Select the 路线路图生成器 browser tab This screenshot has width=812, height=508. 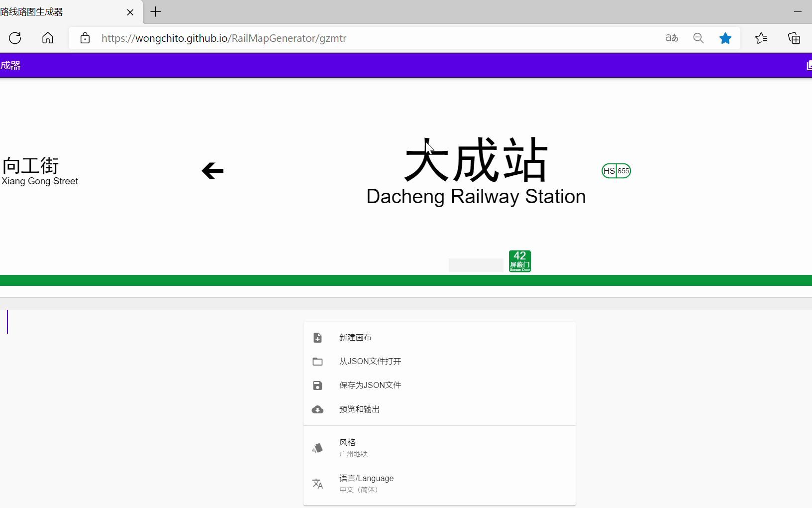coord(71,12)
